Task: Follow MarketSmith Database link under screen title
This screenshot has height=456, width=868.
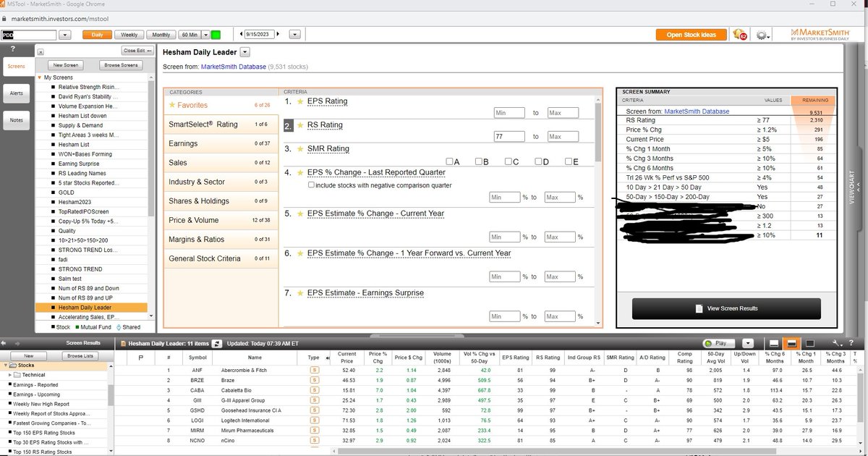Action: tap(234, 67)
